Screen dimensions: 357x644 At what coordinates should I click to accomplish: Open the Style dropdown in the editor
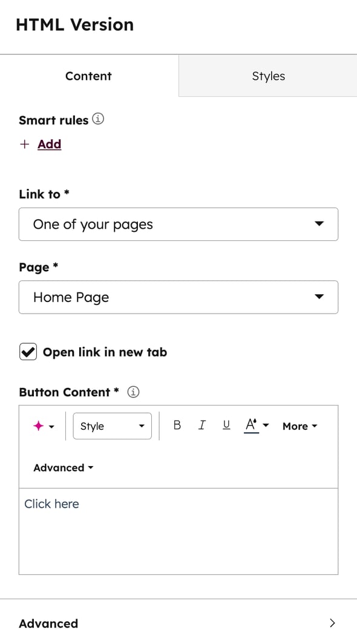click(112, 425)
